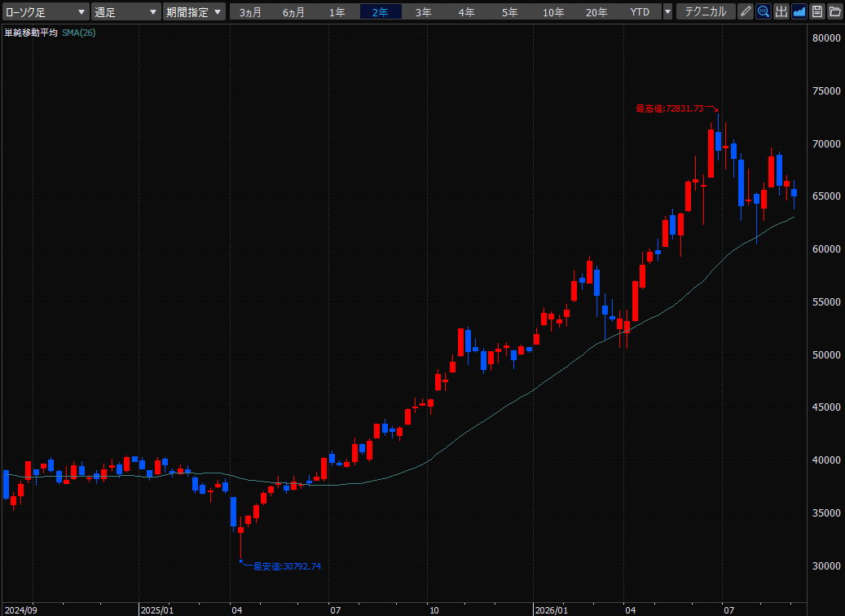845x616 pixels.
Task: Open the テクニカル button
Action: coord(706,11)
